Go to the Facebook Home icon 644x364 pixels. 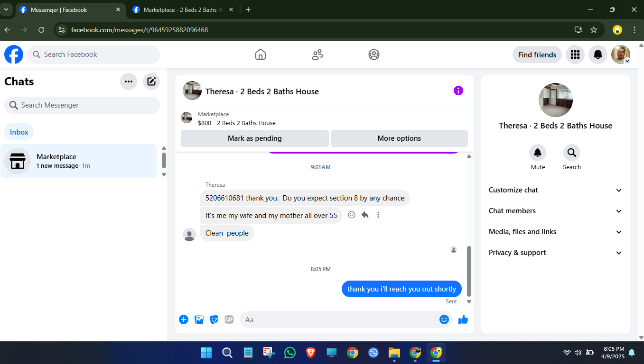point(261,55)
